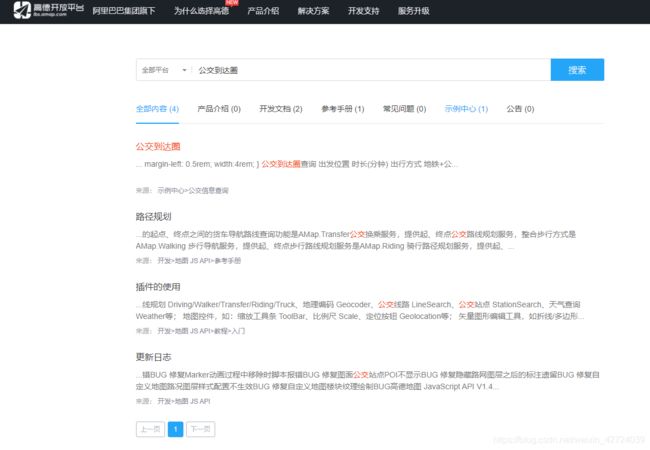The height and width of the screenshot is (450, 650).
Task: Open the 阿里巴巴集团旗下 link in header
Action: (x=124, y=11)
